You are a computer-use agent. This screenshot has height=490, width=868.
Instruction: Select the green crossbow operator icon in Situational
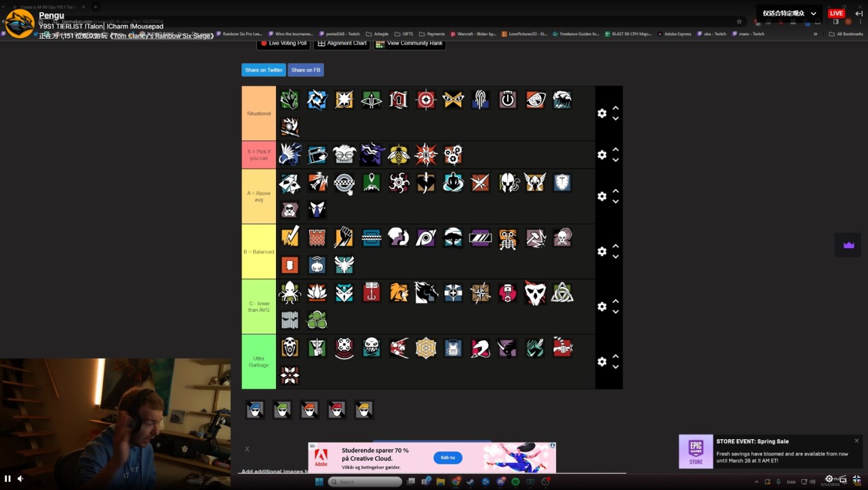point(372,100)
